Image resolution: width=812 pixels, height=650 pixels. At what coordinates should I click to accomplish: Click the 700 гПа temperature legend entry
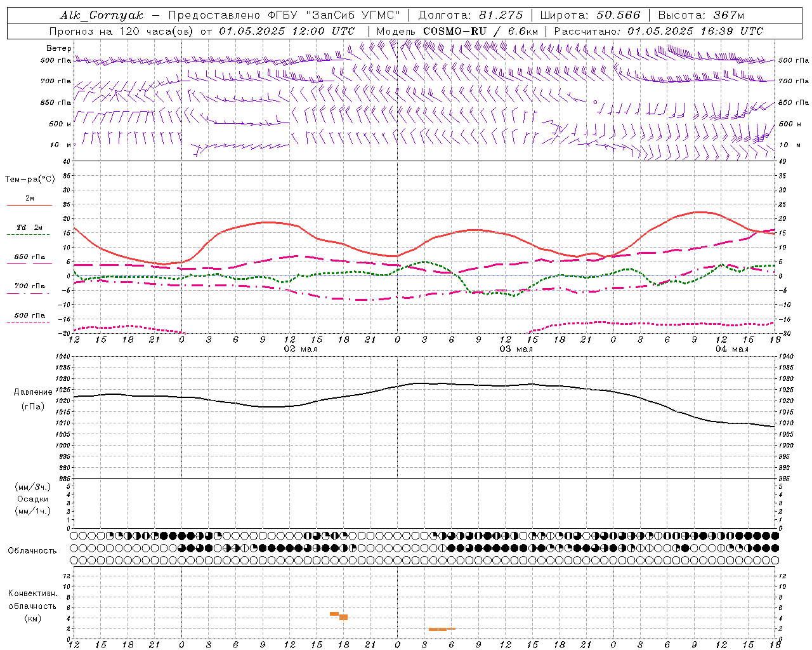[x=30, y=286]
